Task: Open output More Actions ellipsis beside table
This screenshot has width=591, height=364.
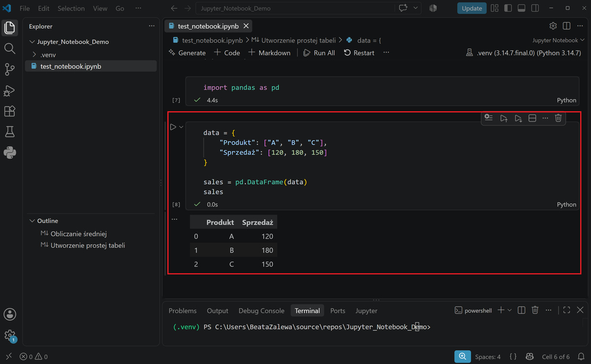Action: pos(174,219)
